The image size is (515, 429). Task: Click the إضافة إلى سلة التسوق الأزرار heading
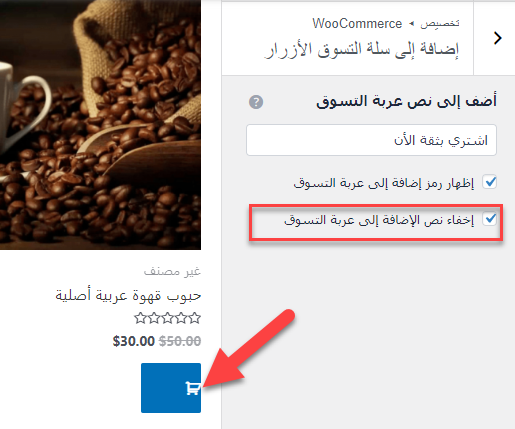tap(361, 50)
